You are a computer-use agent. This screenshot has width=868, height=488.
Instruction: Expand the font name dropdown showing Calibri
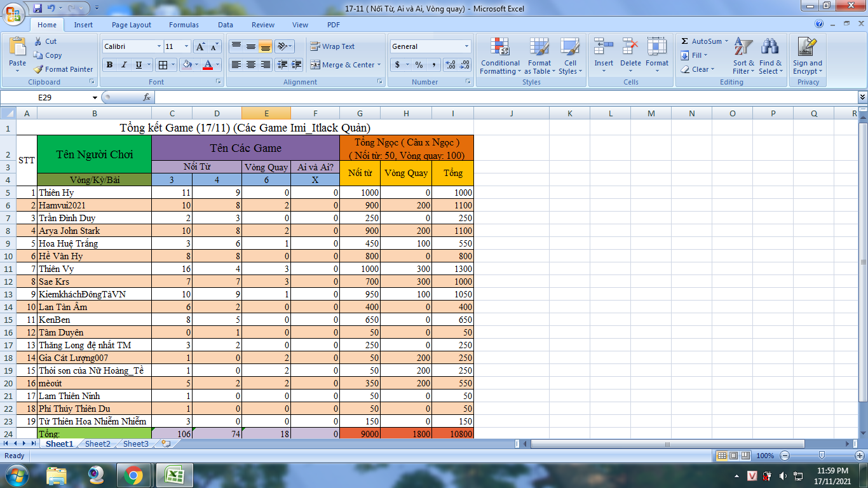pos(159,46)
